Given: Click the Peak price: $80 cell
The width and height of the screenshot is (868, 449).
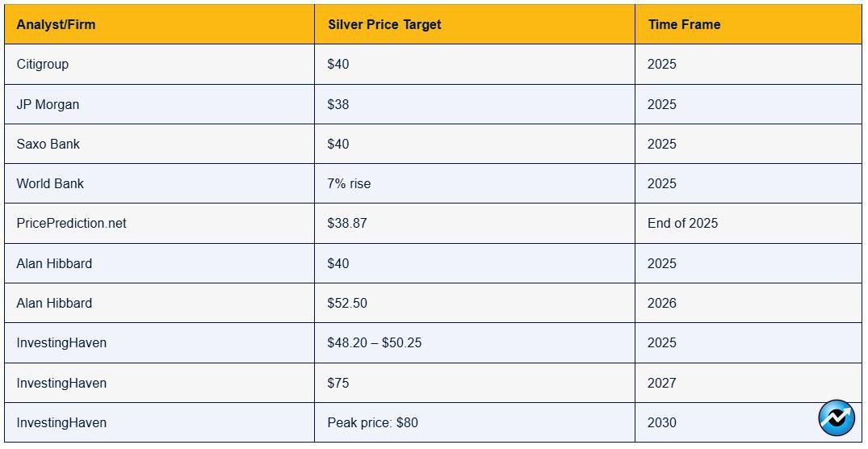Looking at the screenshot, I should pos(475,422).
